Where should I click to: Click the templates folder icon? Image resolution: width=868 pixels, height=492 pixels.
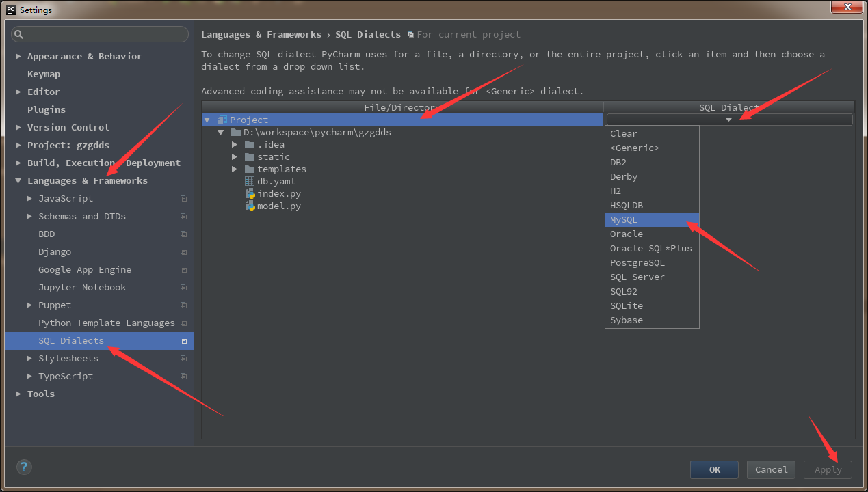point(250,169)
